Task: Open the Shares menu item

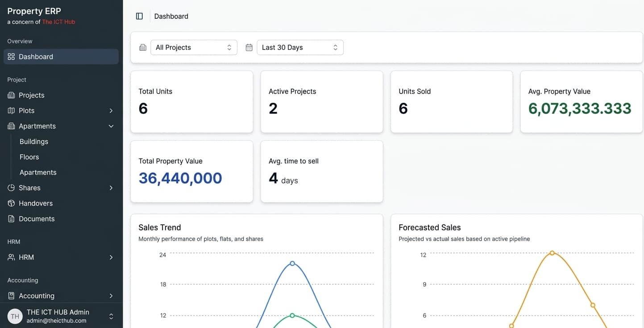Action: [x=61, y=188]
